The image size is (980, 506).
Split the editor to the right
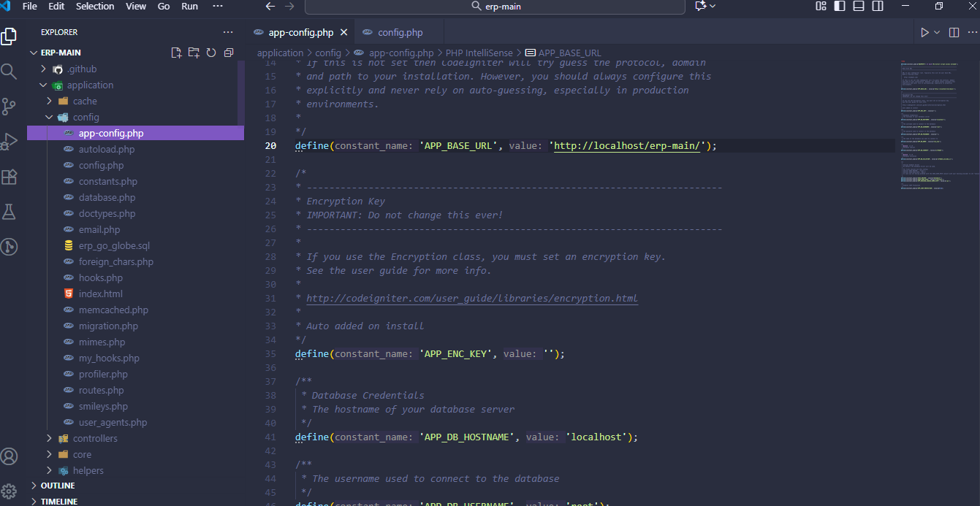click(954, 32)
